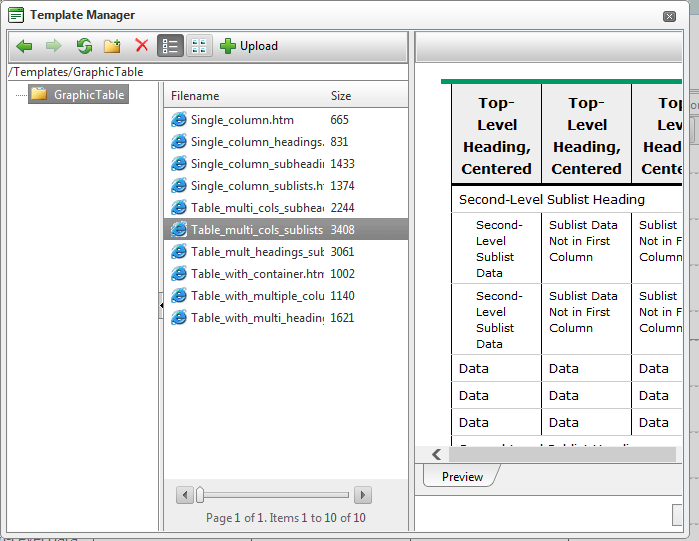Click preview horizontal scrollbar left arrow
699x541 pixels.
point(436,455)
